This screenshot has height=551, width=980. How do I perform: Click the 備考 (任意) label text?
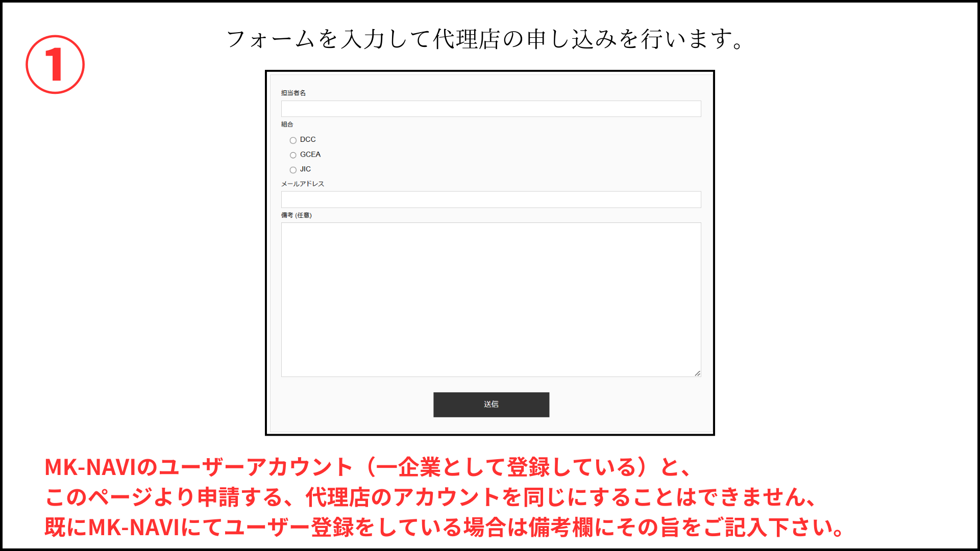pos(297,215)
